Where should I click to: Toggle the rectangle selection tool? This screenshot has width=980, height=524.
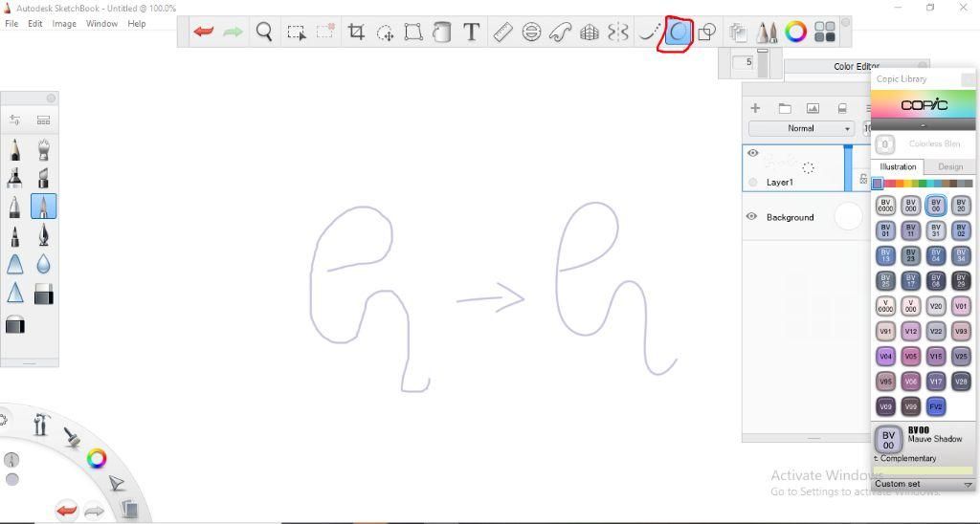(296, 32)
